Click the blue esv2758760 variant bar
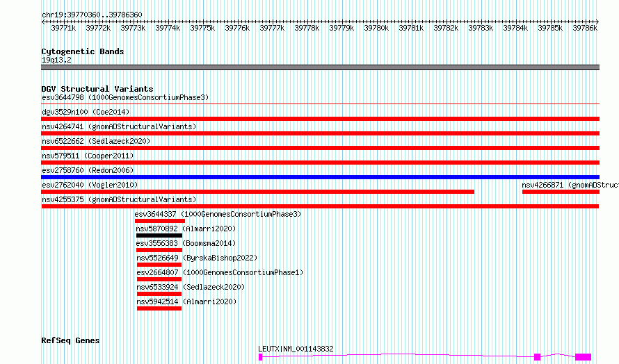This screenshot has width=619, height=364. tap(320, 177)
